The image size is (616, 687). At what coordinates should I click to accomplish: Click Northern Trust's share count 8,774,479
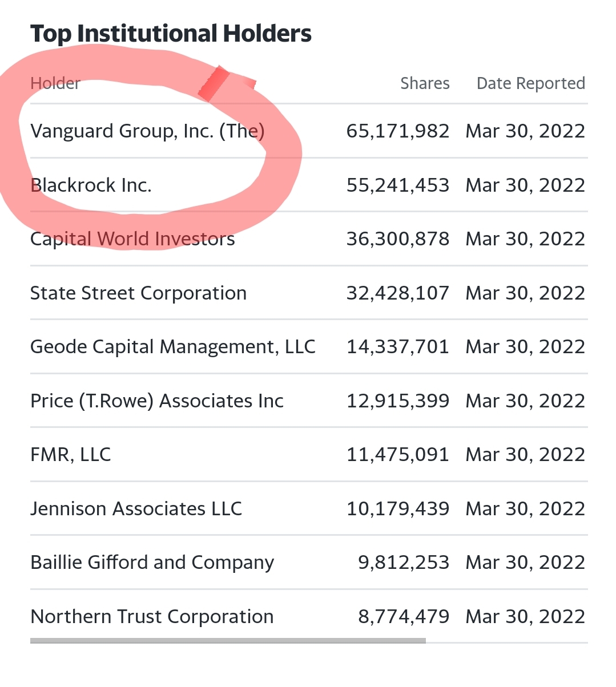[404, 617]
